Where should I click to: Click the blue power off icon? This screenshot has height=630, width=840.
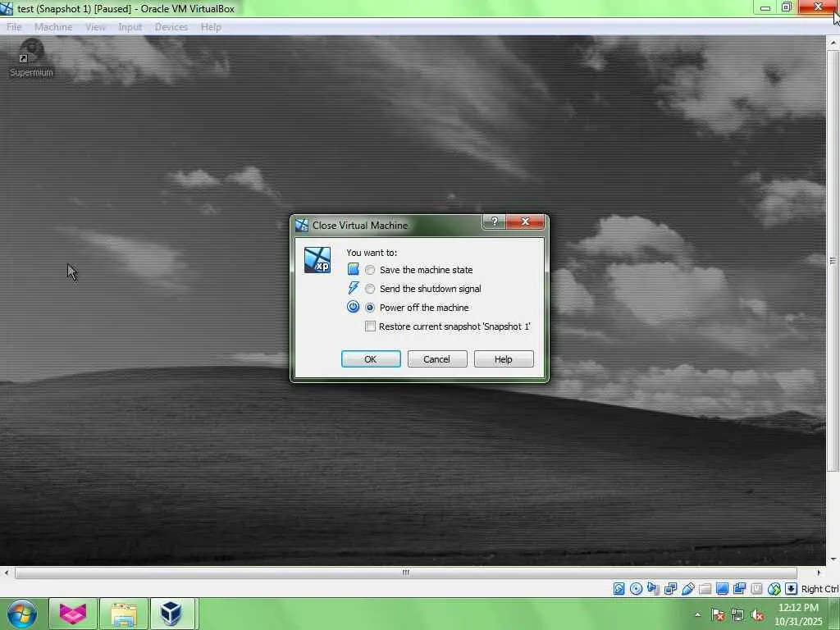coord(353,307)
